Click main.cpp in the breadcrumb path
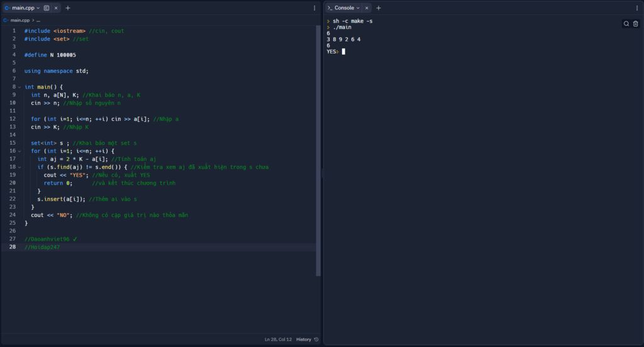 coord(19,20)
